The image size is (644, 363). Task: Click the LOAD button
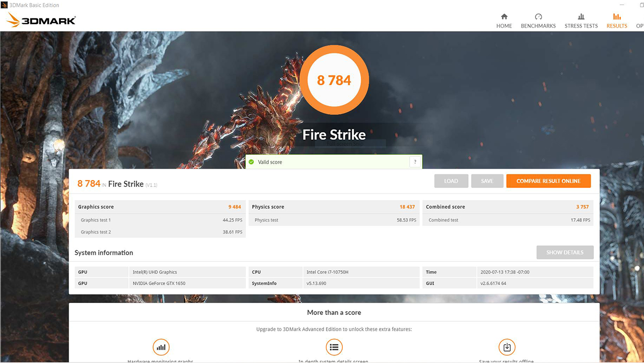click(451, 181)
